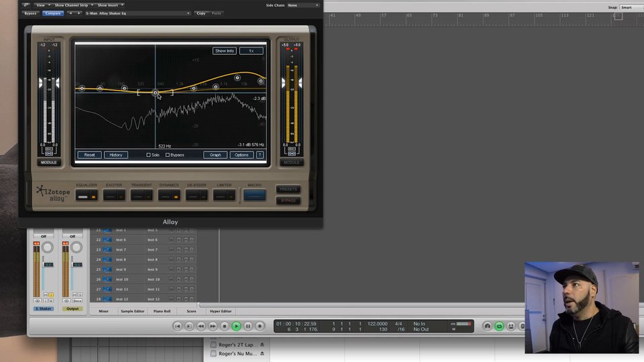Image resolution: width=644 pixels, height=362 pixels.
Task: Open the Macro module in Alloy
Action: point(255,195)
